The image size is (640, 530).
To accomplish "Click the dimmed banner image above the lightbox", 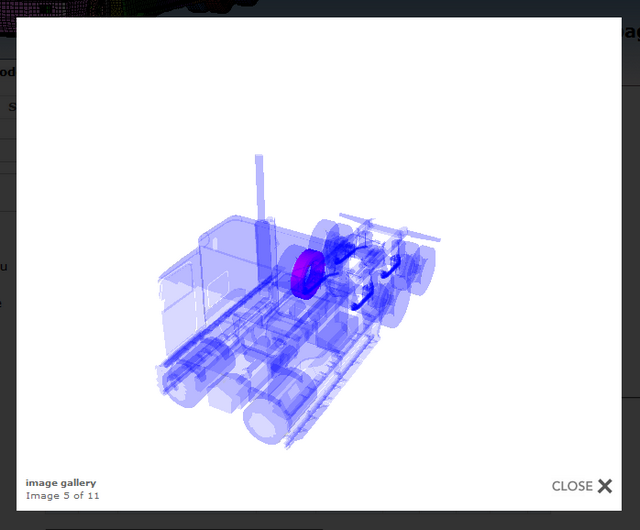I will pos(200,8).
